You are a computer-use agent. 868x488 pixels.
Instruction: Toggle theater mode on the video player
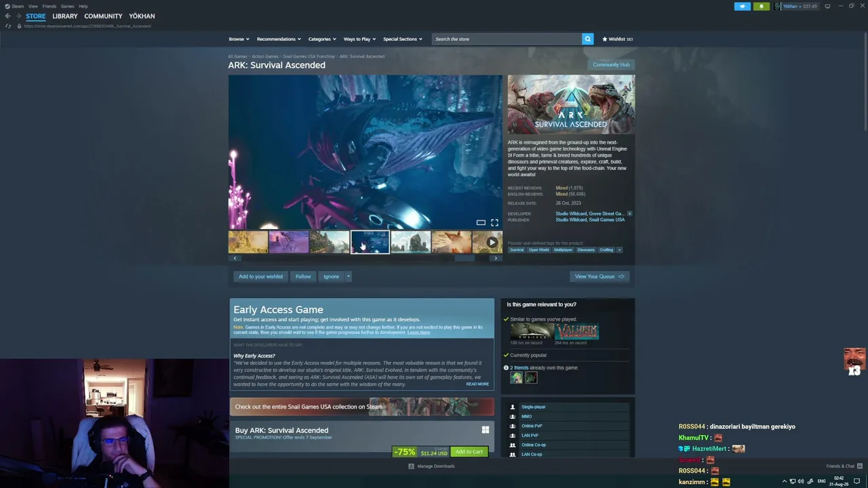point(481,222)
